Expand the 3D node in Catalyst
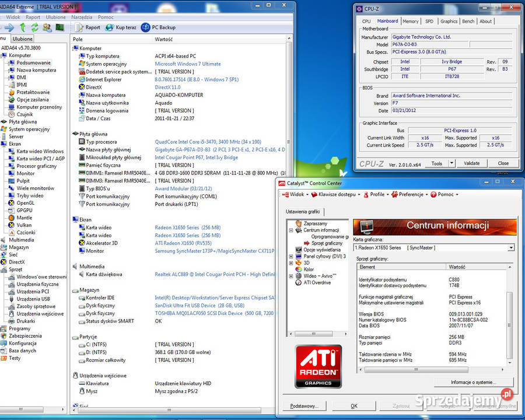This screenshot has height=420, width=525. tap(291, 263)
